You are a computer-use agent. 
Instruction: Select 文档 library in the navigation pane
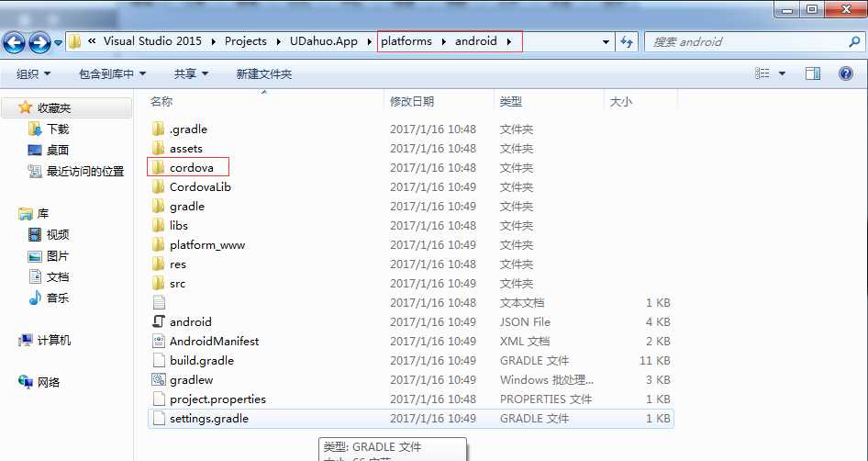(x=58, y=277)
